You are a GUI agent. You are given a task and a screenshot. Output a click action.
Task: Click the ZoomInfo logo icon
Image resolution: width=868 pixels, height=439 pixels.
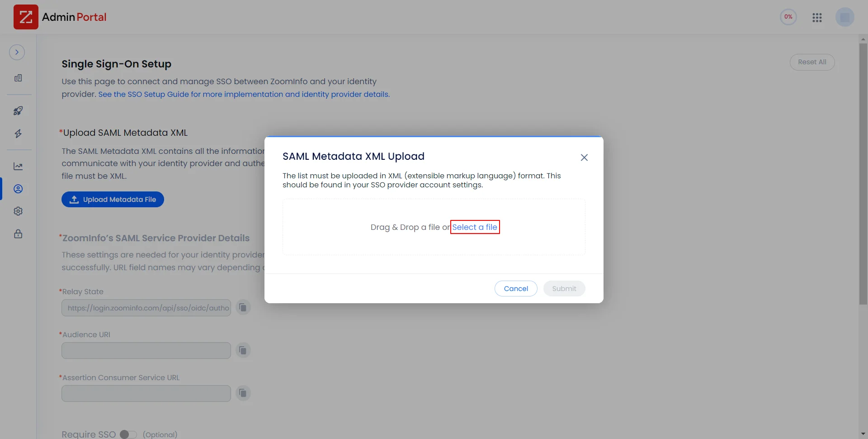point(26,17)
